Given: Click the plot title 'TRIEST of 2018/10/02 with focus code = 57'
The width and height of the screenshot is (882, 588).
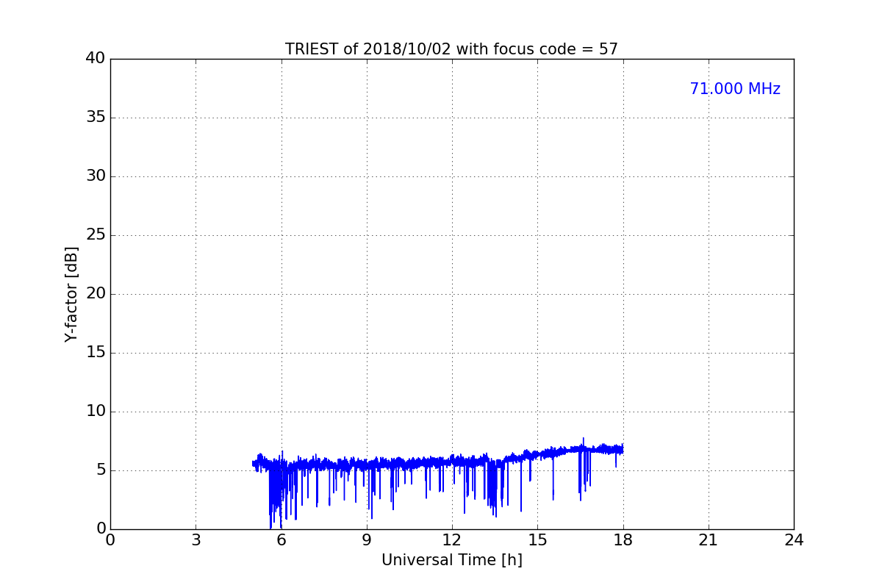Looking at the screenshot, I should (451, 49).
